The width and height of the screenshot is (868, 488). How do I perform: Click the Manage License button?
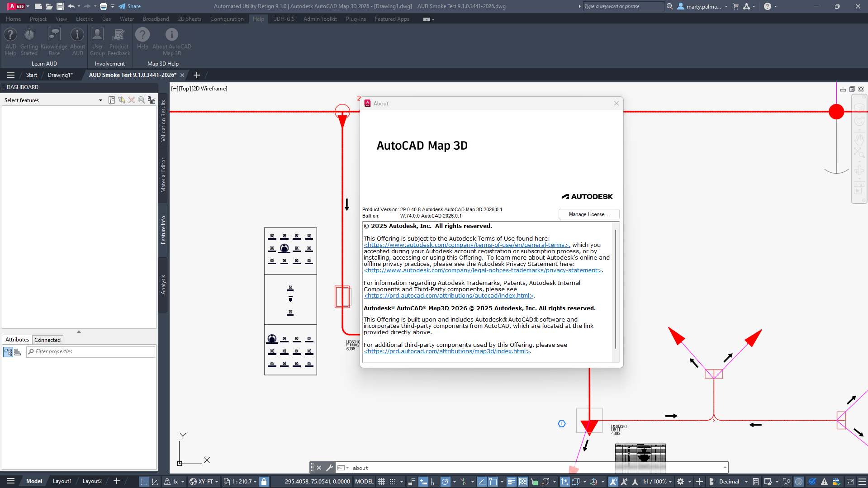click(x=588, y=214)
